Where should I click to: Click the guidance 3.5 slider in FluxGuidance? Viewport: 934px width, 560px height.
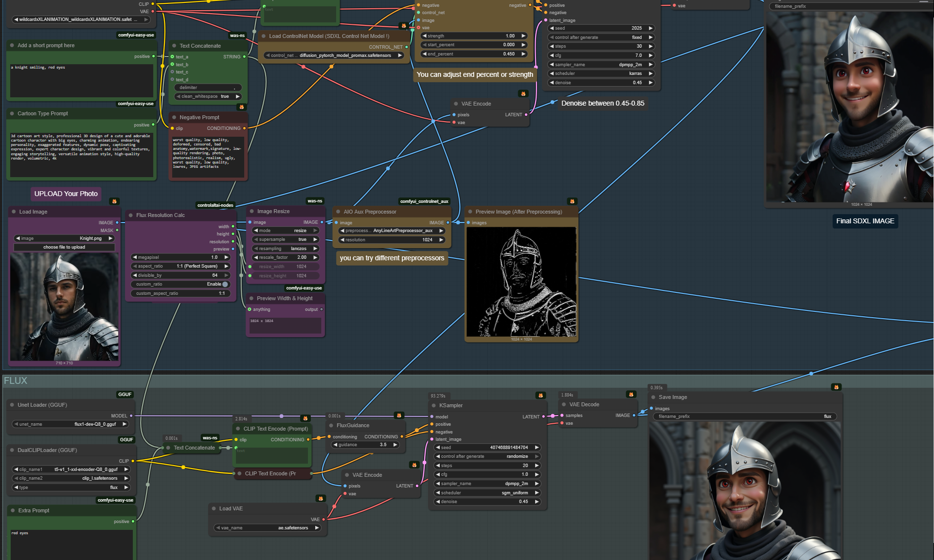(366, 445)
